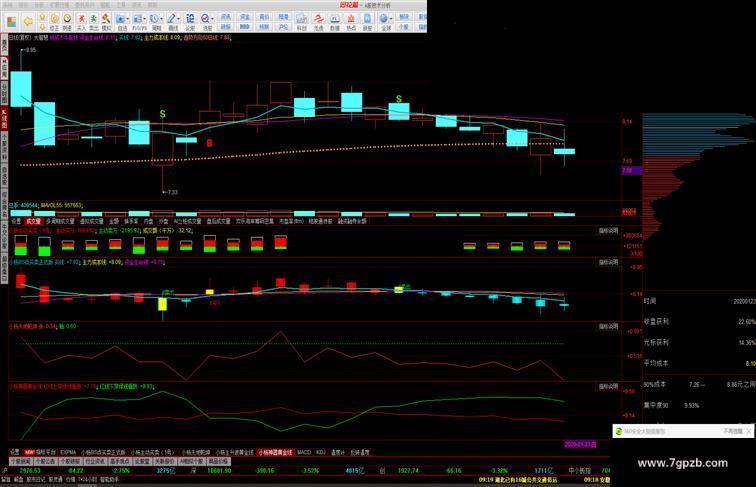The image size is (756, 487).
Task: Click the 股市日记 status bar item
Action: pyautogui.click(x=36, y=480)
